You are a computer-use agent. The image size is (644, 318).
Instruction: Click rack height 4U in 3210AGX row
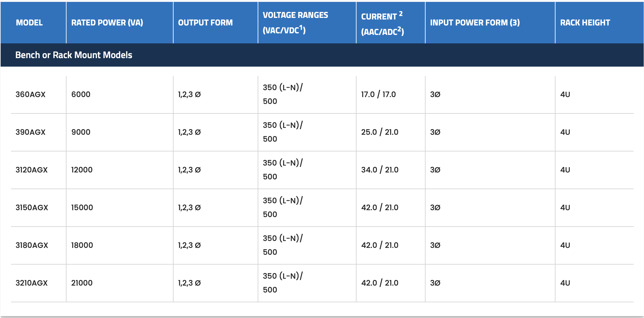[565, 283]
